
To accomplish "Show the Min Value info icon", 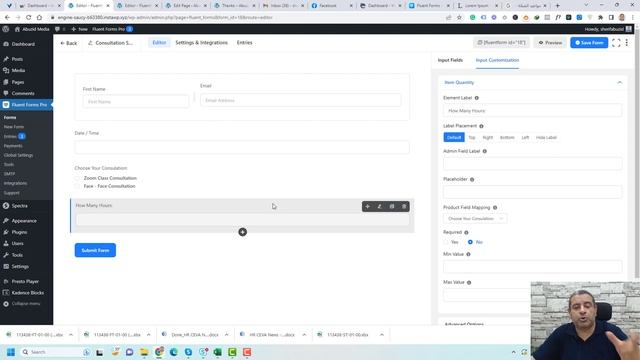I will click(x=468, y=254).
